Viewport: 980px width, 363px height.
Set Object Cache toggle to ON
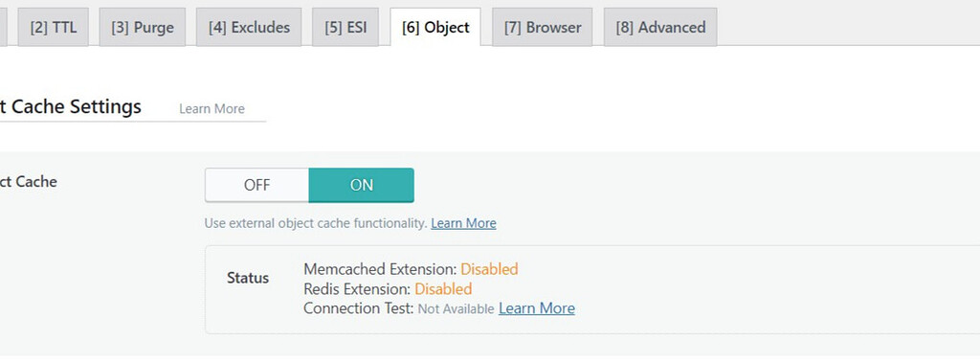click(361, 185)
